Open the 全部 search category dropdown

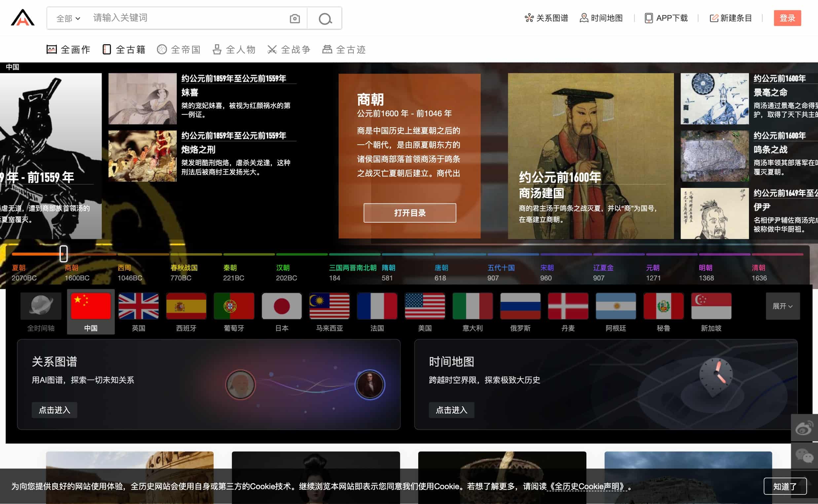pos(68,18)
